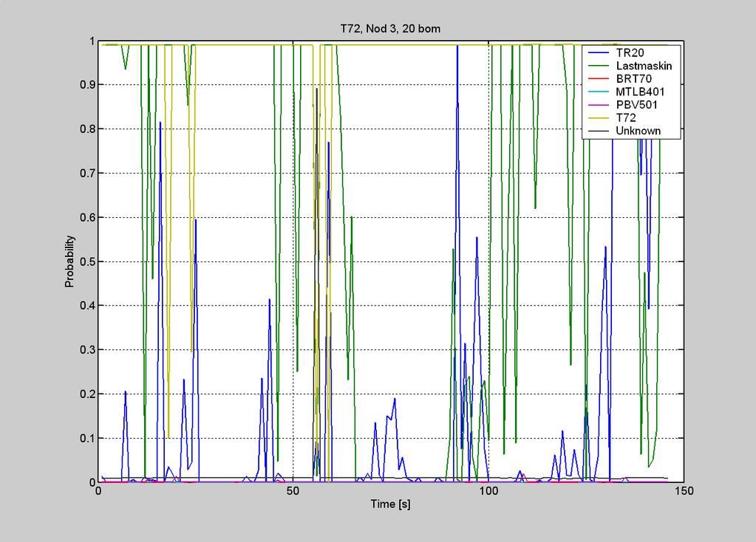Click the y-axis tick label 0.3
Image resolution: width=756 pixels, height=542 pixels.
pyautogui.click(x=87, y=350)
